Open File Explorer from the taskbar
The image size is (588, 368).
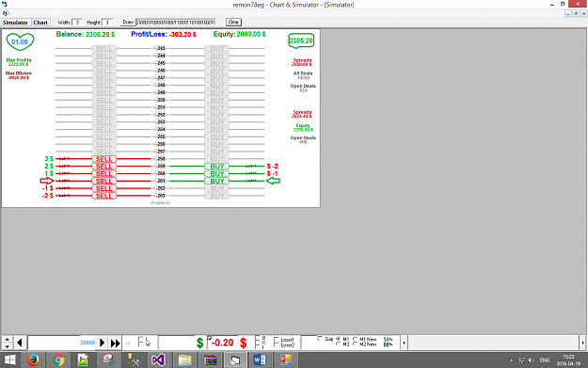(x=184, y=360)
